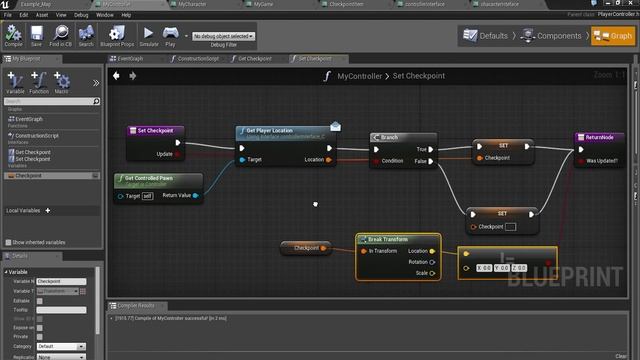Open the Window menu
640x360 pixels.
tap(104, 15)
